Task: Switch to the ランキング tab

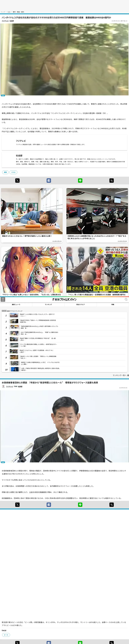Action: (48, 305)
